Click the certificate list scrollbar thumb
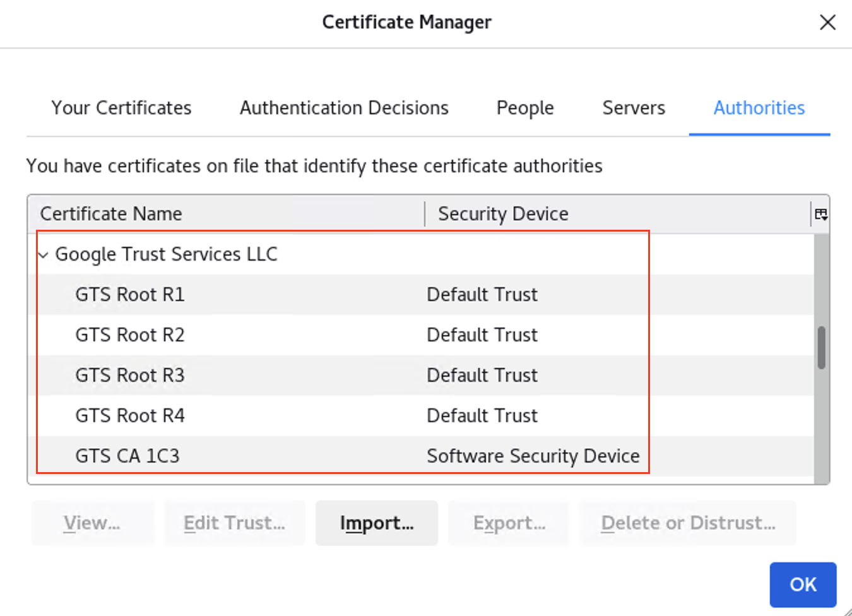Viewport: 852px width, 616px height. tap(821, 347)
